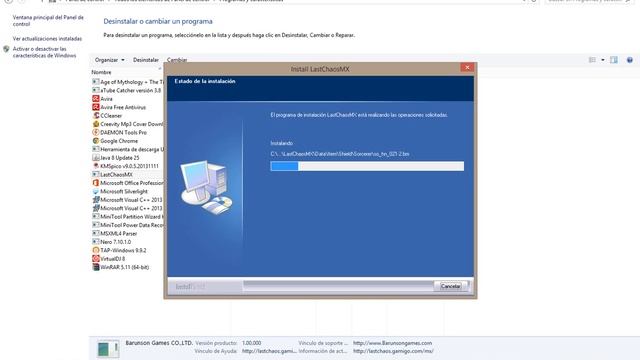Screen dimensions: 640x360
Task: Toggle the preview pane icon
Action: 614,60
